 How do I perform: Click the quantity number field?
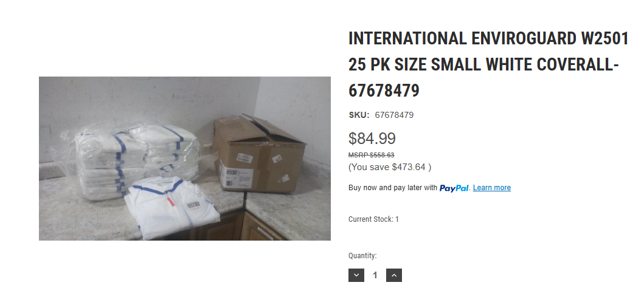click(375, 275)
